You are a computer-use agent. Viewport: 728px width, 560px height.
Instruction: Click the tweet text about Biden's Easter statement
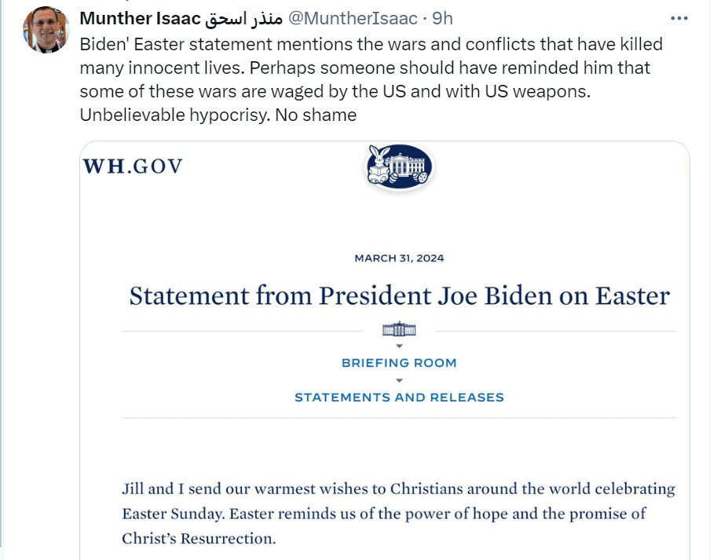click(x=371, y=79)
